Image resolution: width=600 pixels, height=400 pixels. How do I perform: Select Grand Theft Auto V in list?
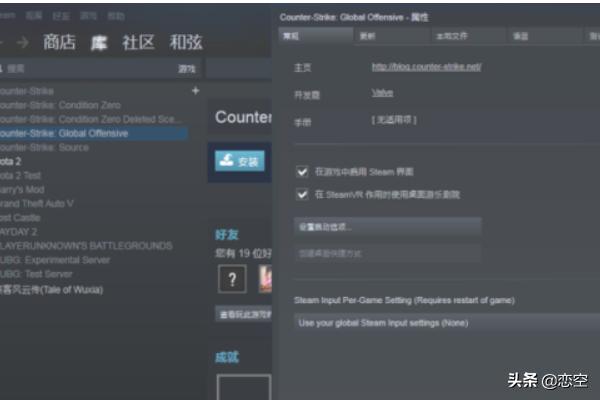(36, 204)
